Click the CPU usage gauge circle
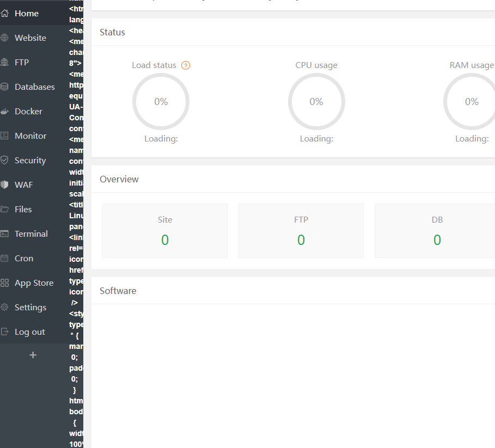The height and width of the screenshot is (448, 495). (316, 102)
